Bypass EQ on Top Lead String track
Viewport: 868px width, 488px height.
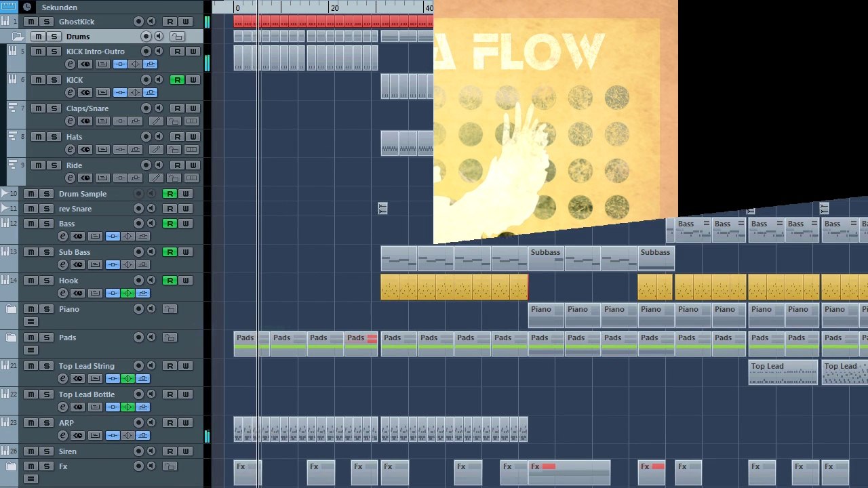(127, 379)
